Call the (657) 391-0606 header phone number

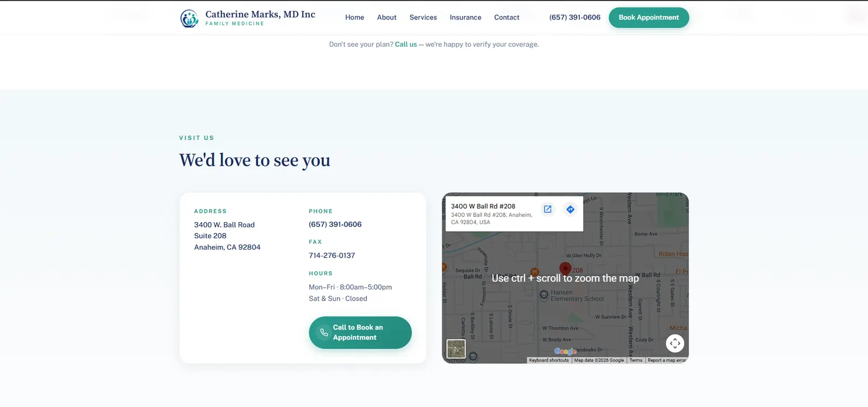pyautogui.click(x=575, y=17)
